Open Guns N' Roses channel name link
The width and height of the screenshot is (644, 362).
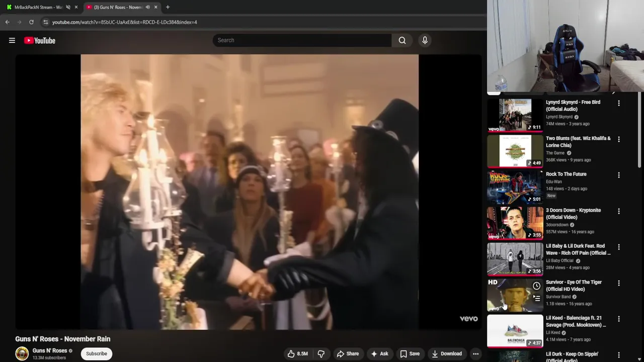(x=50, y=350)
